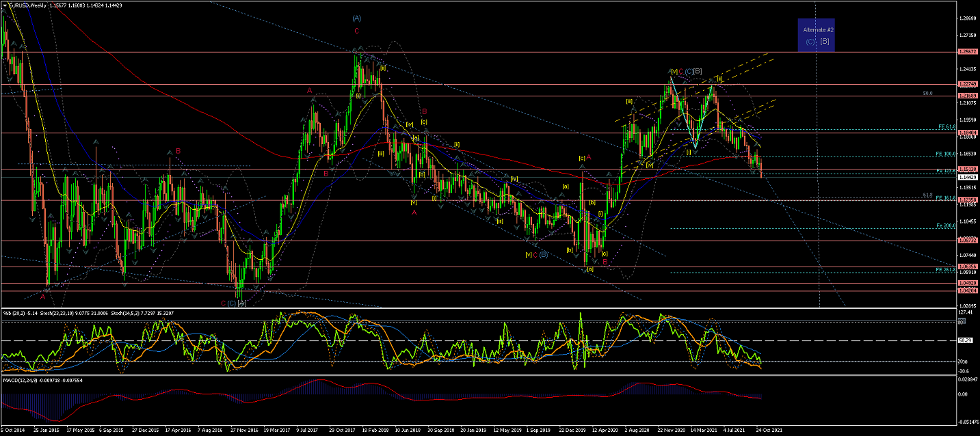The height and width of the screenshot is (436, 980).
Task: Select the 1.08732 support level tag
Action: point(966,241)
